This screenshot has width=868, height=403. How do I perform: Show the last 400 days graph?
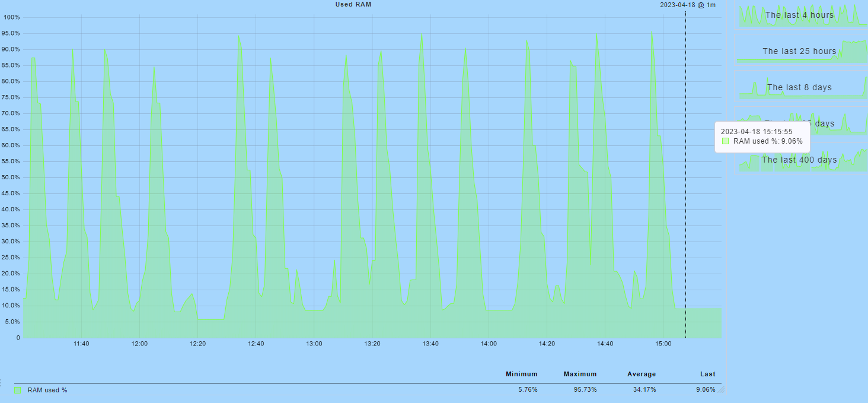799,160
